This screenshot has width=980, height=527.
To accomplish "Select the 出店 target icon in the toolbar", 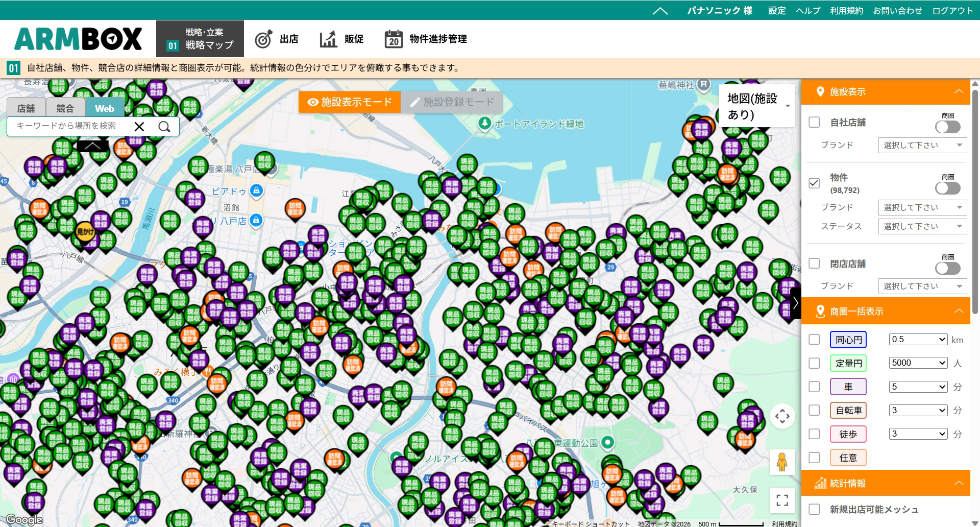I will click(262, 38).
